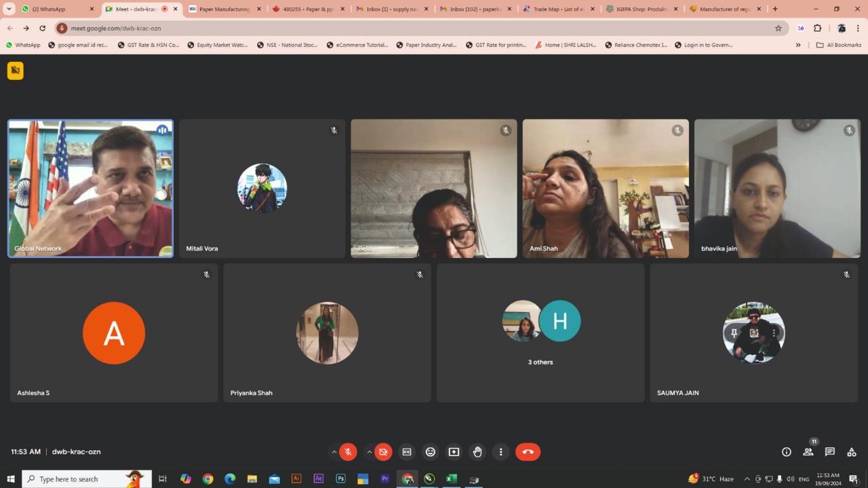The width and height of the screenshot is (868, 488).
Task: Leave the call with red hang-up button
Action: coord(528,452)
